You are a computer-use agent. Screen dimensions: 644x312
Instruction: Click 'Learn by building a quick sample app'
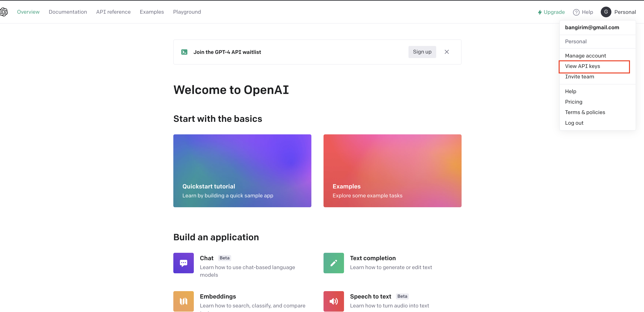(228, 195)
